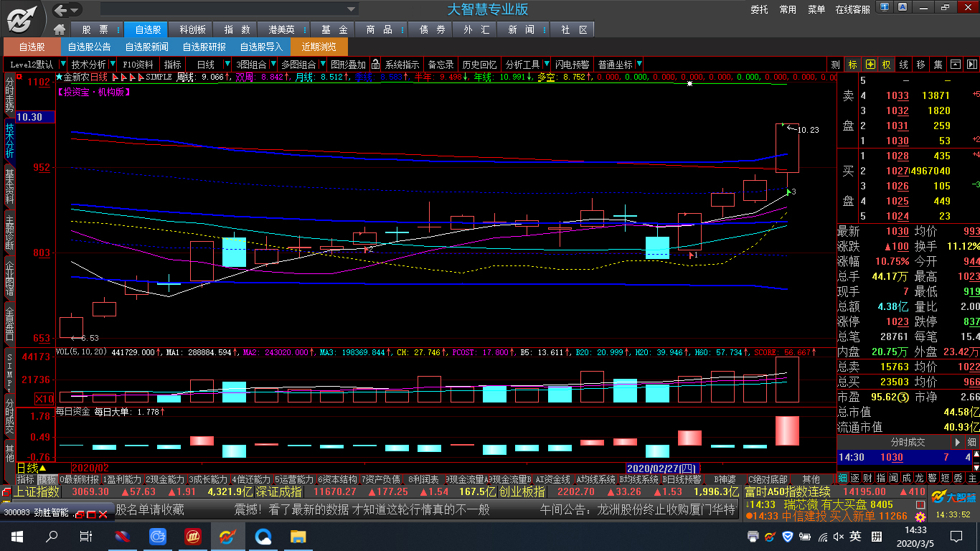Click the 大智慧 logo icon top-left
Viewport: 980px width, 551px height.
click(x=23, y=18)
